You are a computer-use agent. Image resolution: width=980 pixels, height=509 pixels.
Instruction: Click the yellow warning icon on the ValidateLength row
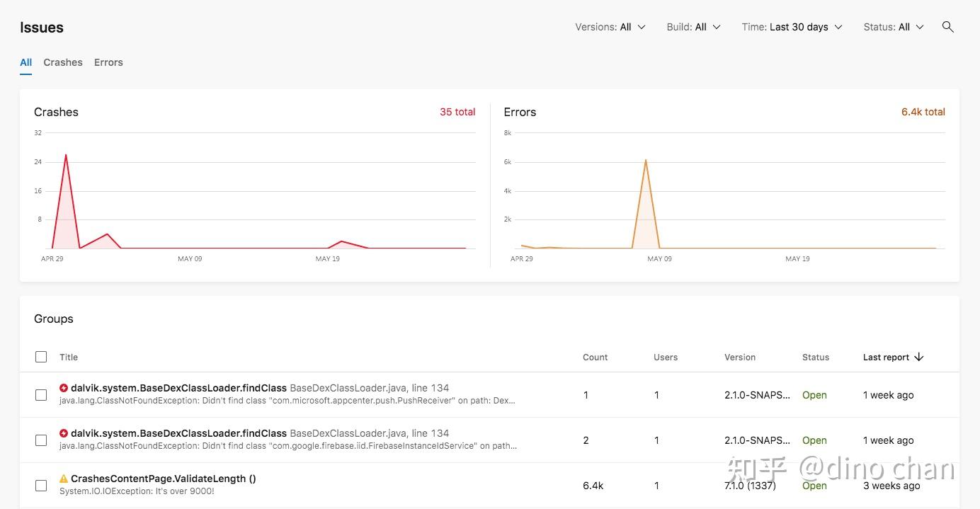click(64, 479)
